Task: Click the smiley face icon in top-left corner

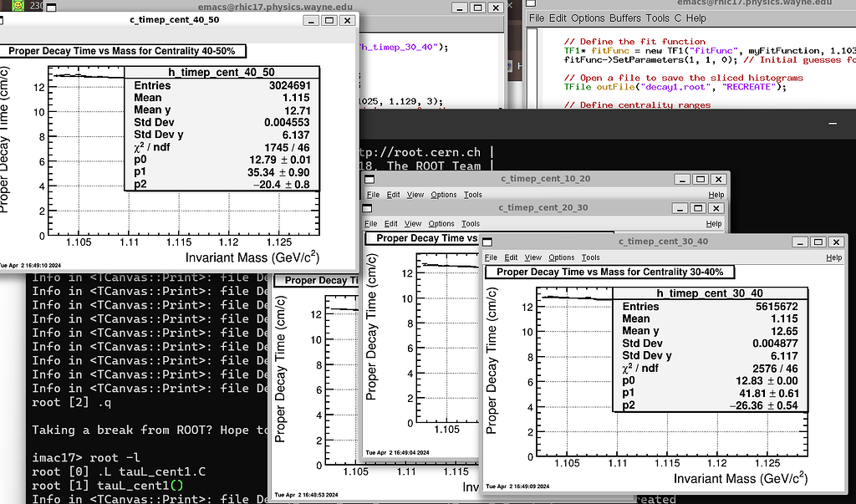Action: pyautogui.click(x=16, y=5)
